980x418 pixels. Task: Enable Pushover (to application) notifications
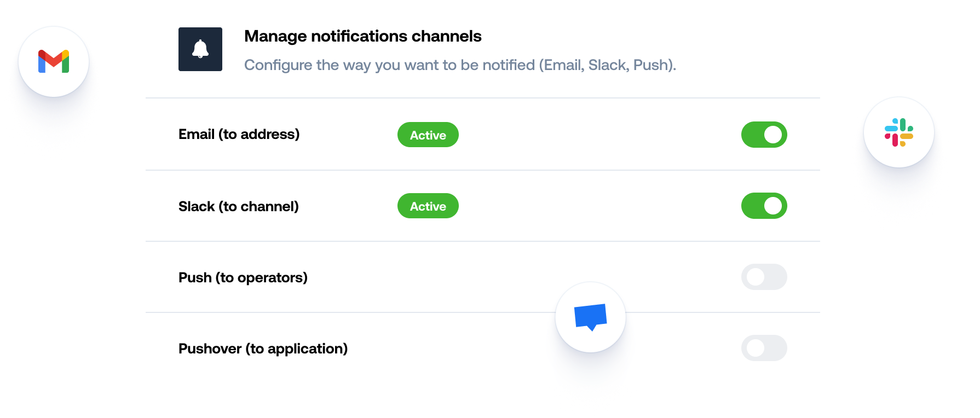[764, 348]
